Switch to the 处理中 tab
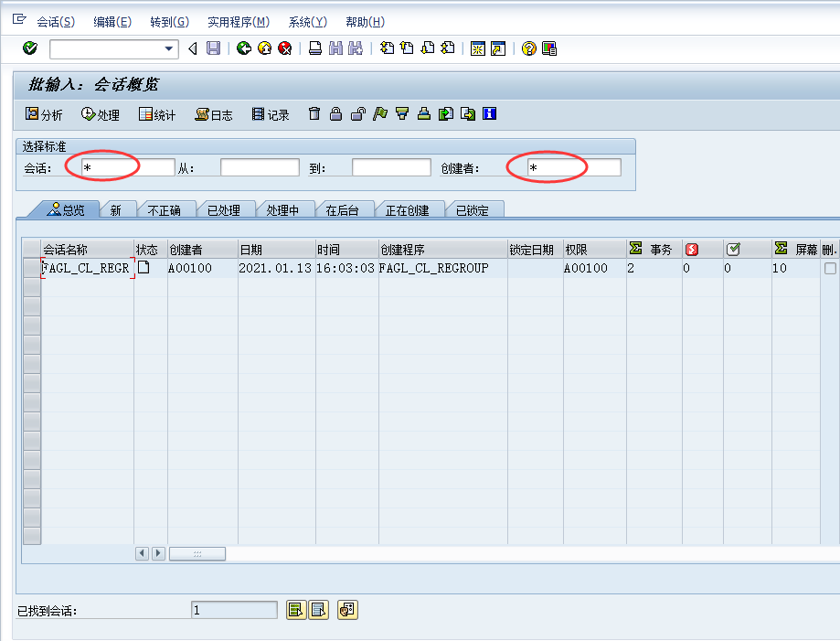 282,210
